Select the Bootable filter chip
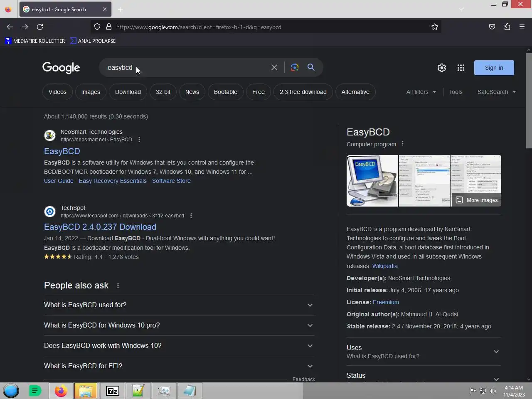This screenshot has width=532, height=399. [226, 92]
